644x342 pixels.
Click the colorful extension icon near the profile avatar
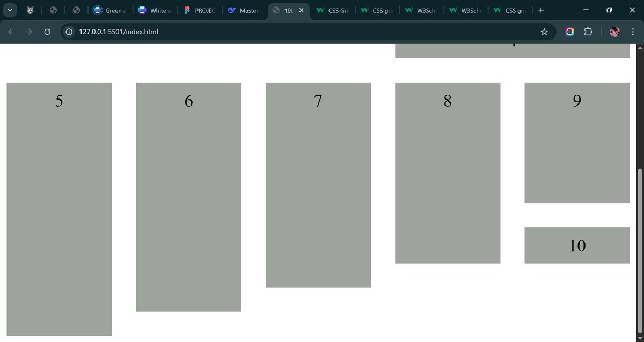569,32
